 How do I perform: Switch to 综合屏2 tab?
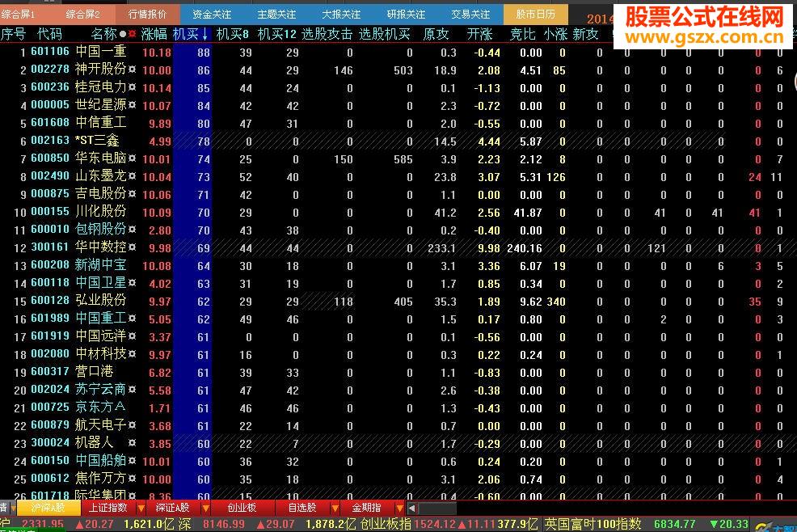(x=82, y=15)
